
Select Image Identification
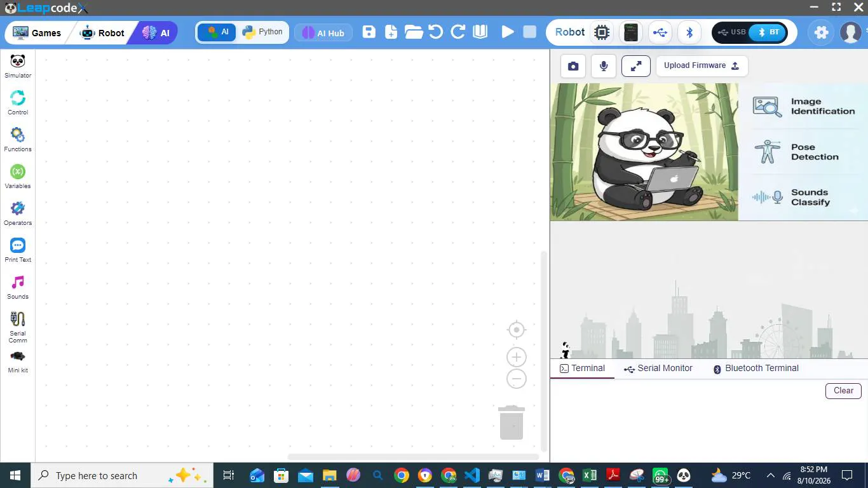point(804,106)
